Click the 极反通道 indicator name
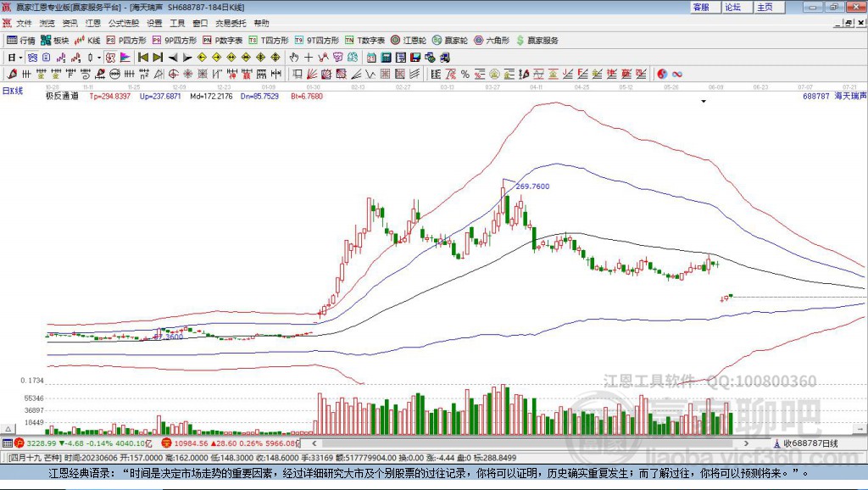The width and height of the screenshot is (868, 490). [x=62, y=96]
